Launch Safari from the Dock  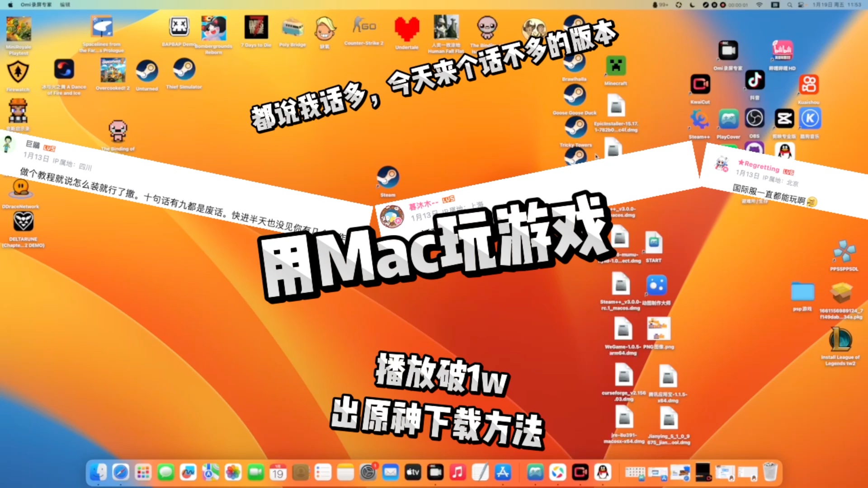click(121, 473)
